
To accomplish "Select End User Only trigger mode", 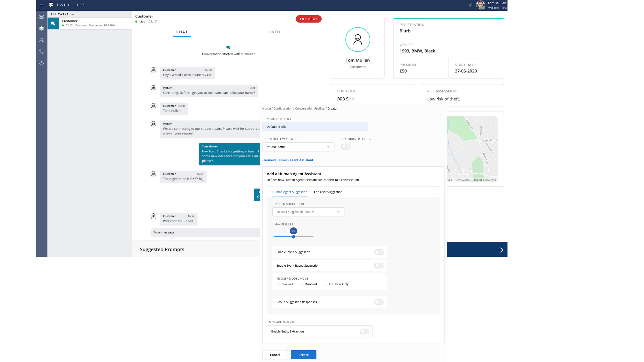I will tap(326, 284).
